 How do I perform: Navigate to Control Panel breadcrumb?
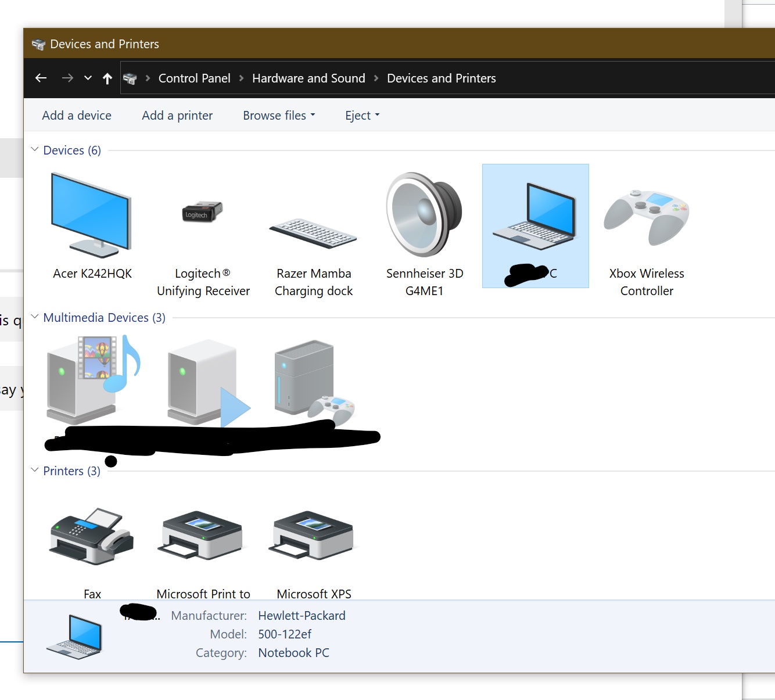click(194, 78)
